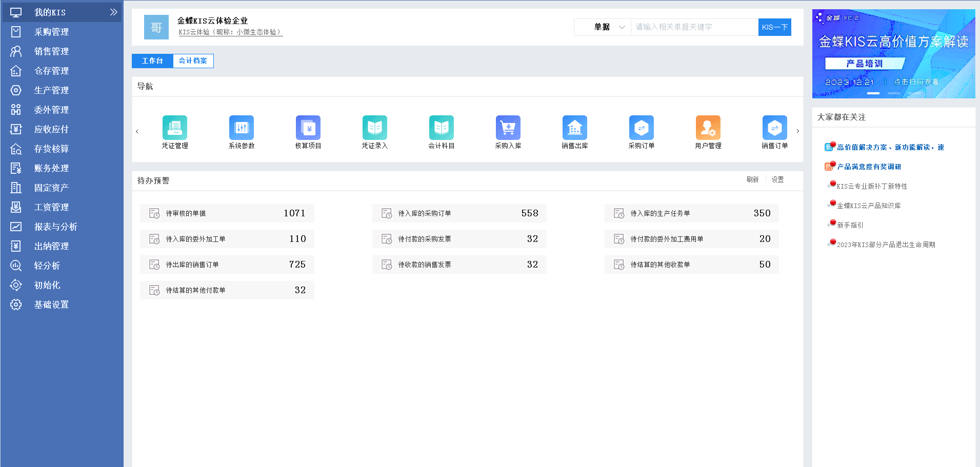Click the 基础设置 gear icon

click(x=16, y=304)
